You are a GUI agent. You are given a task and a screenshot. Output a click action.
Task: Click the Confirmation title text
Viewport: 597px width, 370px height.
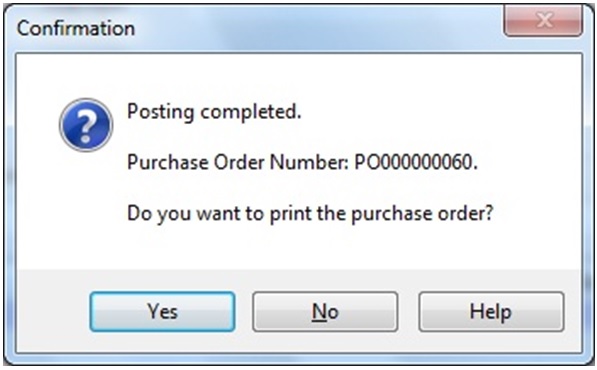point(76,29)
